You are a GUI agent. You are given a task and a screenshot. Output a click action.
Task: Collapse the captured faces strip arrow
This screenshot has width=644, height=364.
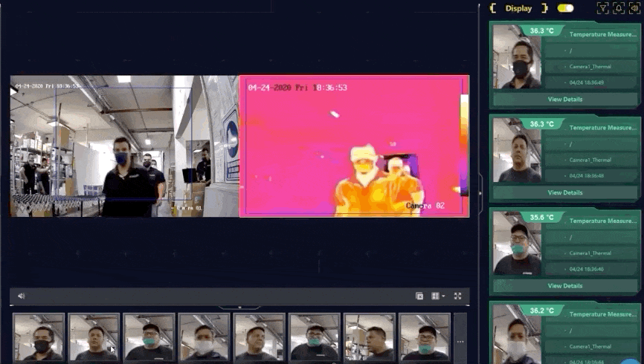[240, 308]
